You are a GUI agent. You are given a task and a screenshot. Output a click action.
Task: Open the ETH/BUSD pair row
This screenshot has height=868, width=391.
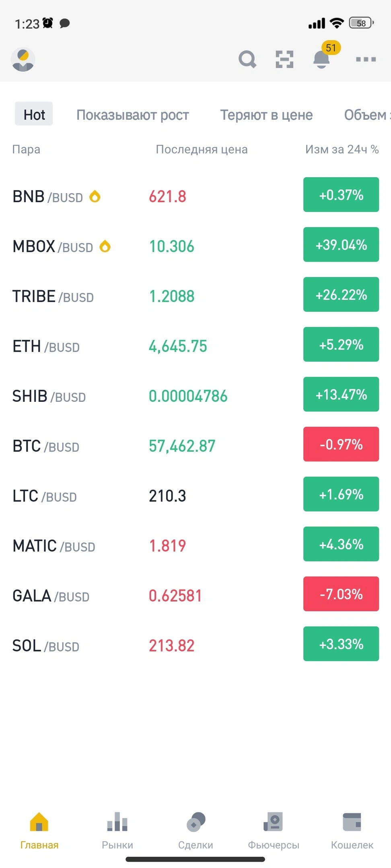pos(195,346)
